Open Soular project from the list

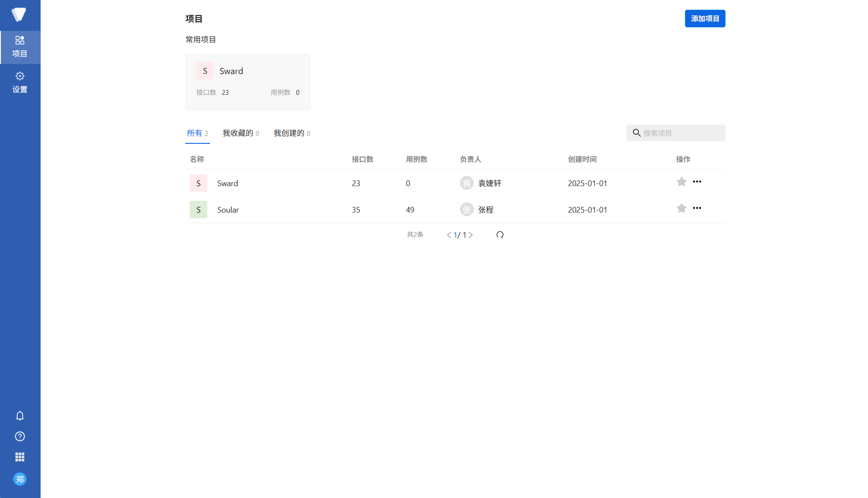(228, 210)
